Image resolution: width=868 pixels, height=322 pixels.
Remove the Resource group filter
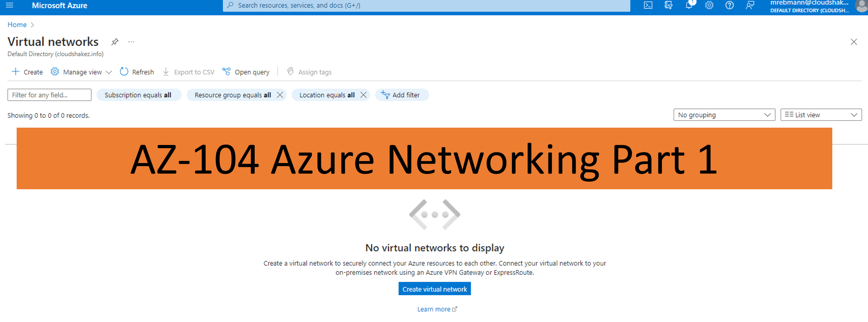pos(280,95)
